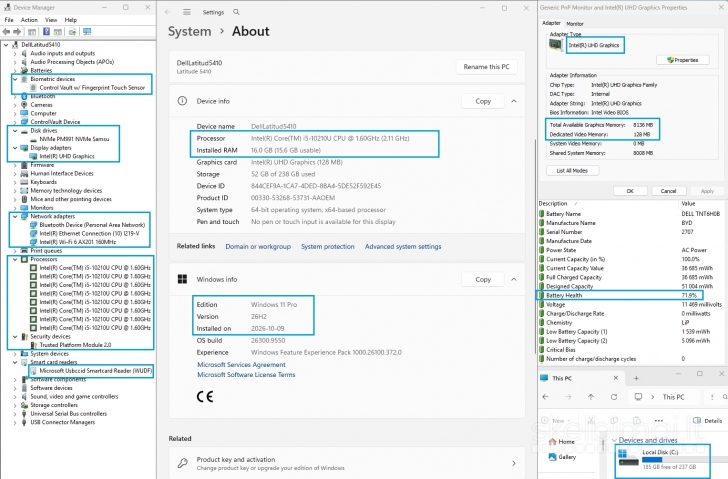Viewport: 728px width, 479px height.
Task: Click OK in graphics Properties dialog
Action: [x=630, y=191]
